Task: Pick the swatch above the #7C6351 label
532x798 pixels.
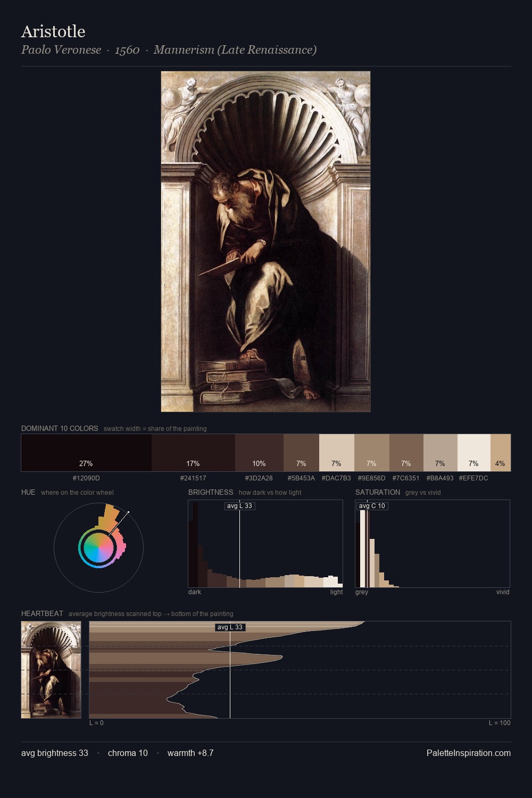Action: tap(406, 453)
